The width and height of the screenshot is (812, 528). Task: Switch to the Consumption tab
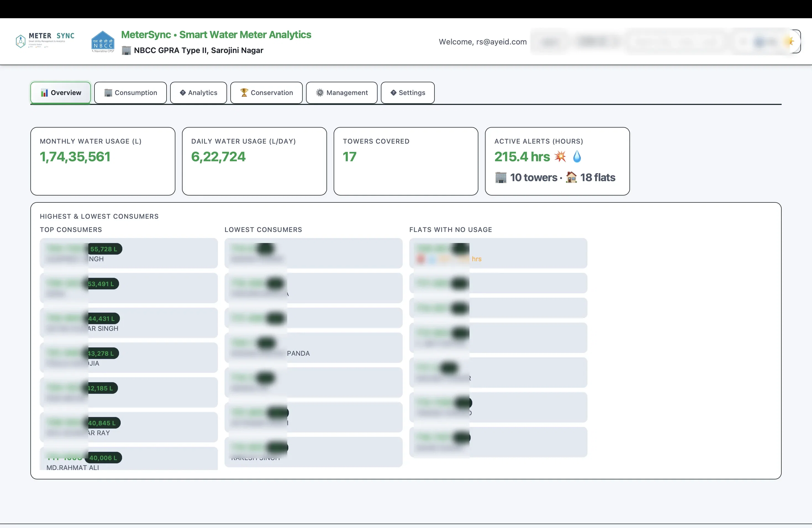pos(131,93)
